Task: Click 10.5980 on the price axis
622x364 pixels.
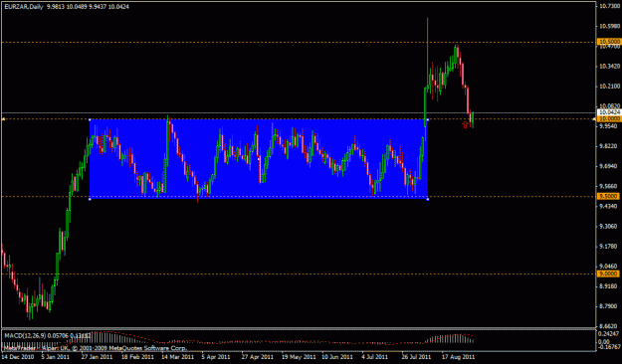Action: pos(609,26)
